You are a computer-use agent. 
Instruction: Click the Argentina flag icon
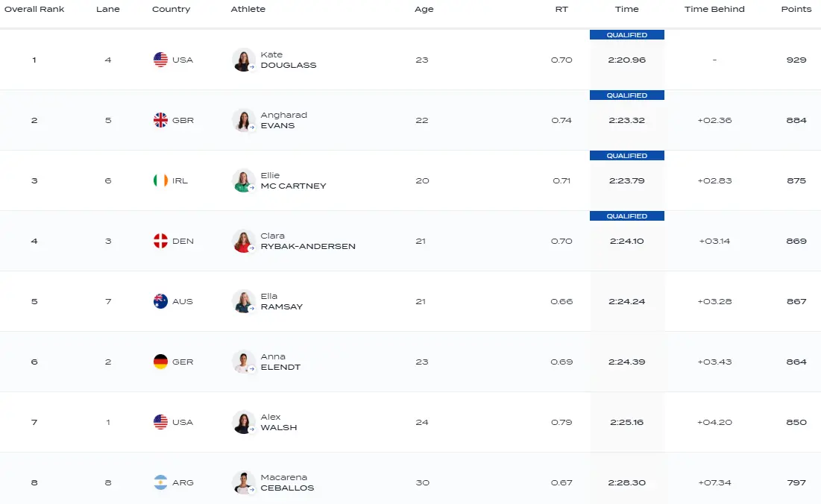pos(160,482)
